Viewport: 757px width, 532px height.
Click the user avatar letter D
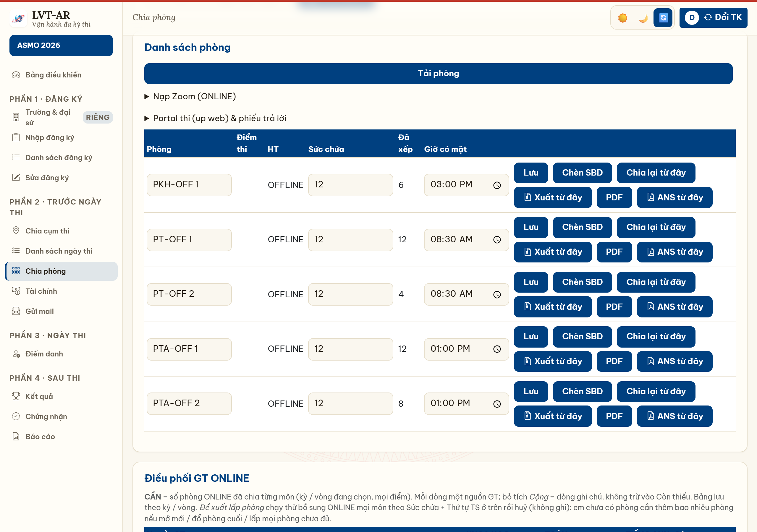coord(692,18)
